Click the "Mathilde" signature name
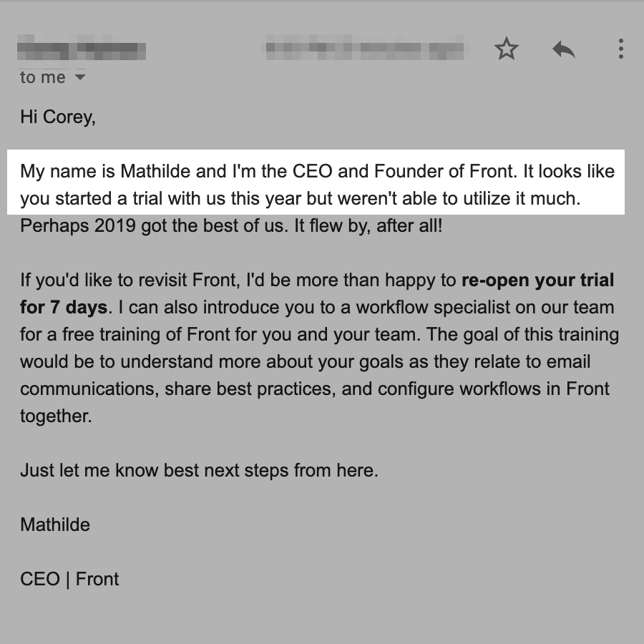The width and height of the screenshot is (644, 644). [x=55, y=525]
